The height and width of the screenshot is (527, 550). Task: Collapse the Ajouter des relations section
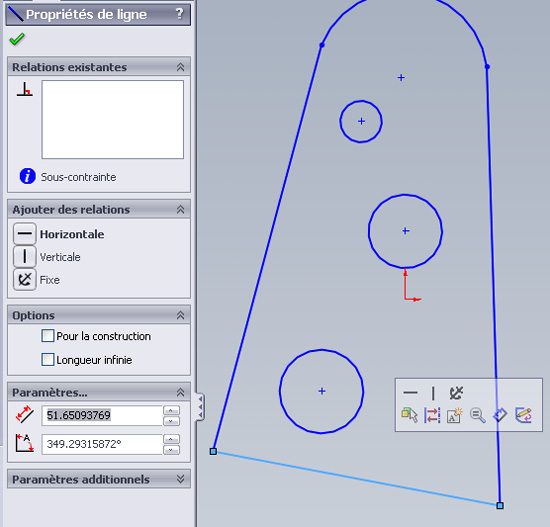180,209
